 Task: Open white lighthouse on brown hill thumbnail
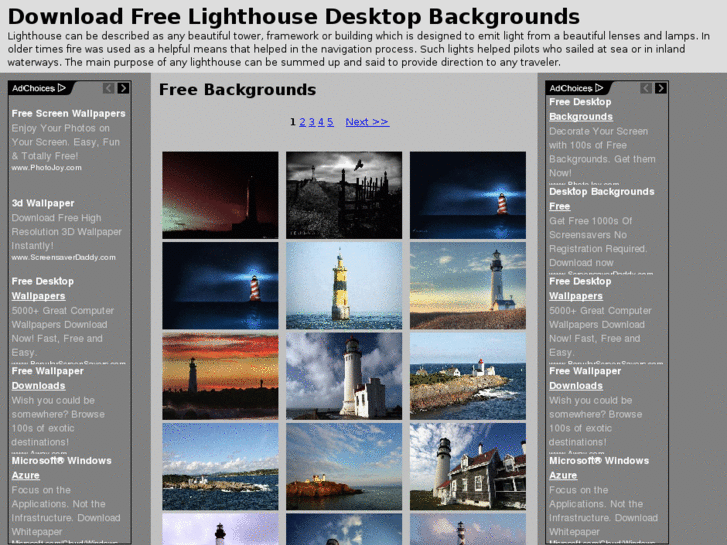468,285
